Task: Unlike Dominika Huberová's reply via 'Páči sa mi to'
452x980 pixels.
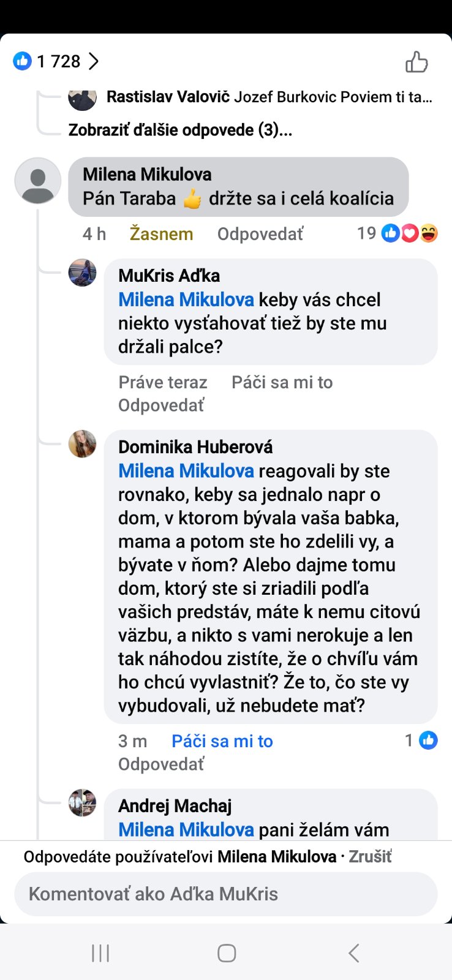Action: click(x=222, y=741)
